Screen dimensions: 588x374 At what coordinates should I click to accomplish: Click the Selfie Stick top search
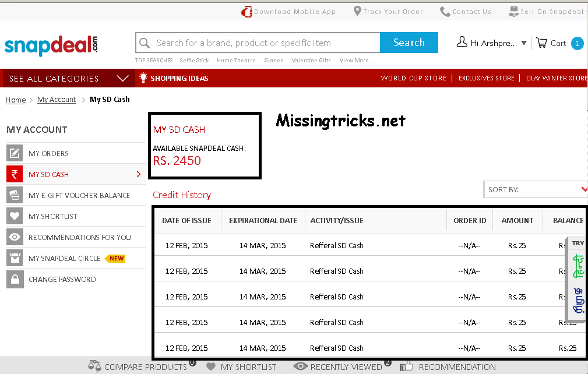pyautogui.click(x=194, y=61)
